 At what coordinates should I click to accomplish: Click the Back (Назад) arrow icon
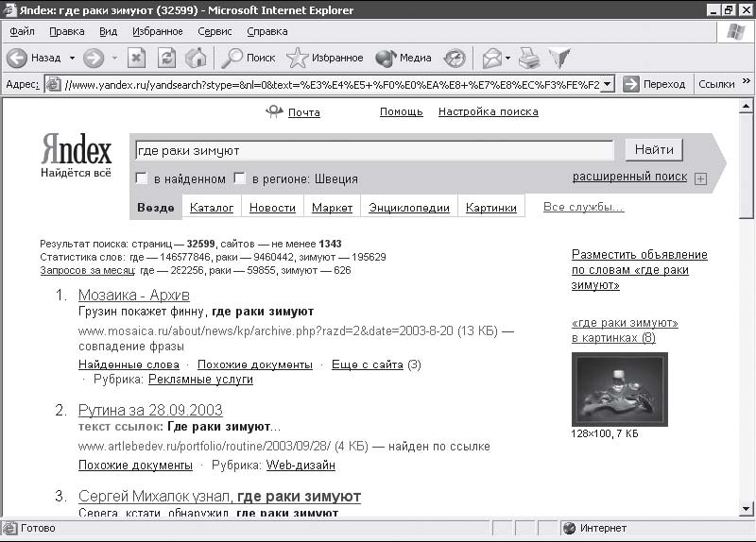tap(17, 58)
